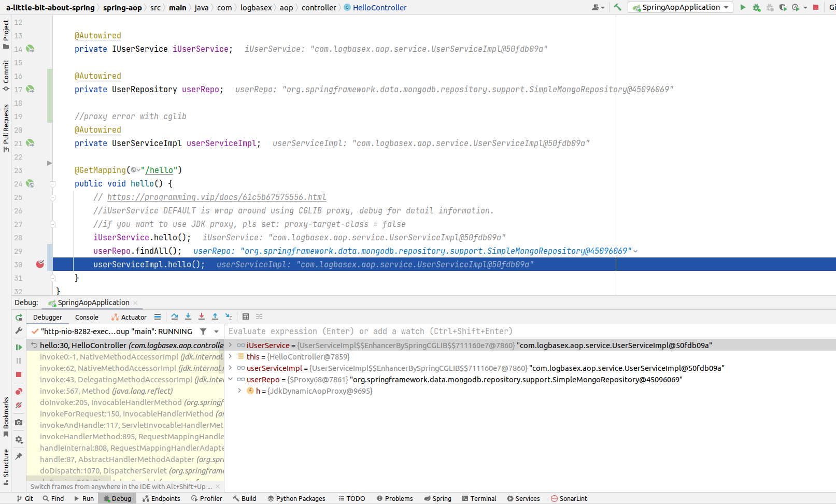Toggle the breakpoint on line 30

[x=40, y=265]
